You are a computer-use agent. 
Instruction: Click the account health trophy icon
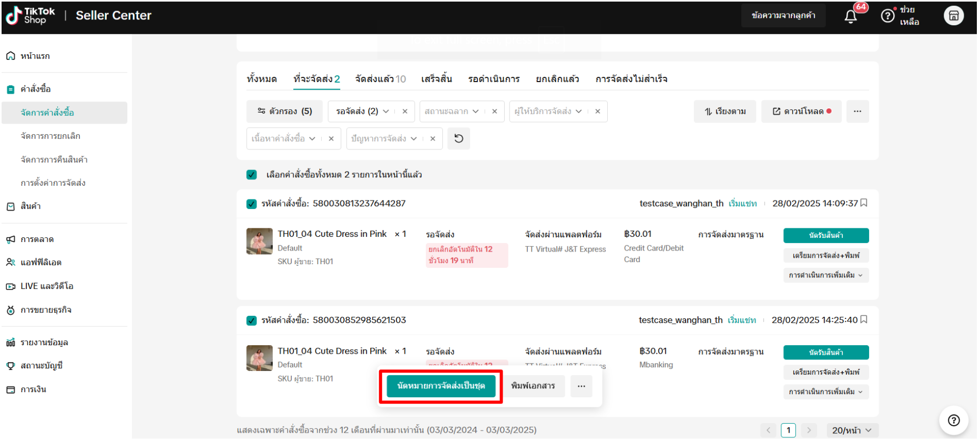[x=11, y=366]
